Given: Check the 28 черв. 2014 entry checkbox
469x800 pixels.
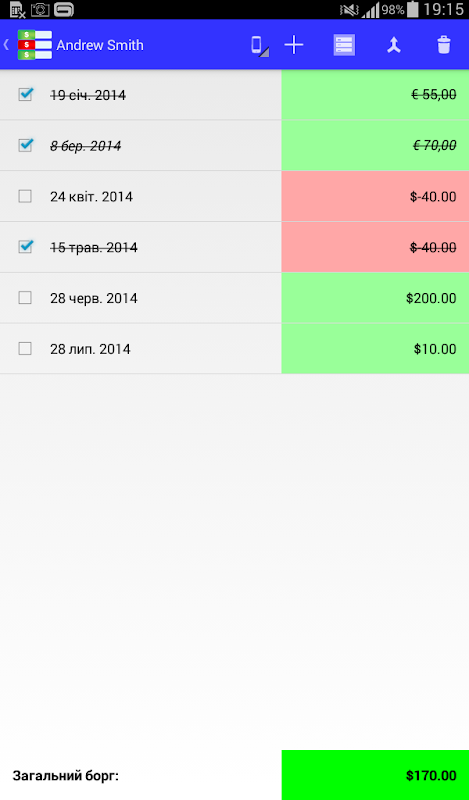Looking at the screenshot, I should pos(25,297).
